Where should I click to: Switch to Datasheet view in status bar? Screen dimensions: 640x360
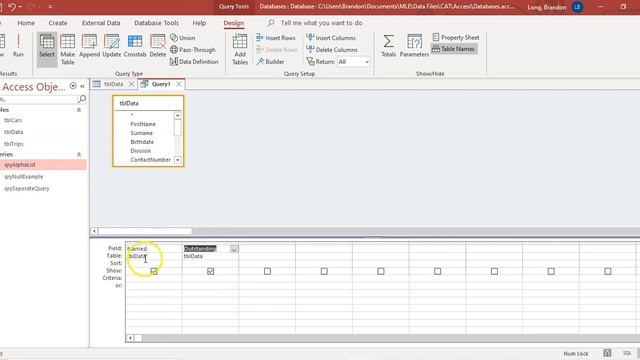607,353
